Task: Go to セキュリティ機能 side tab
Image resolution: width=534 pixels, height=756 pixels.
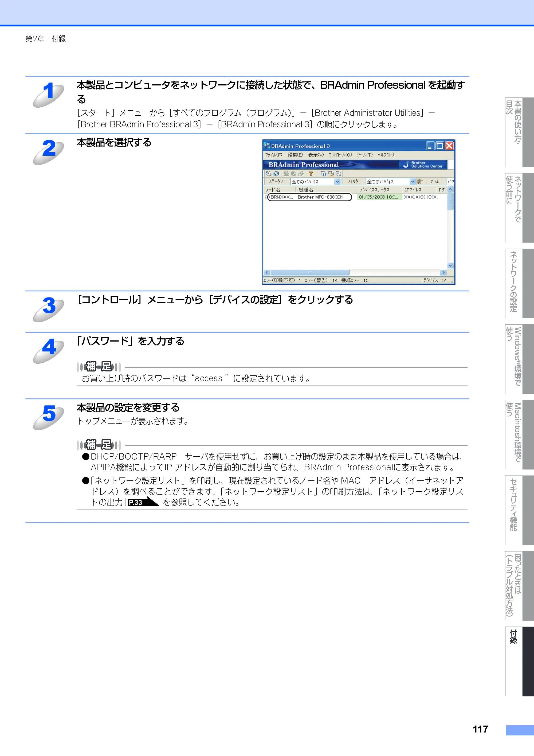Action: tap(519, 510)
